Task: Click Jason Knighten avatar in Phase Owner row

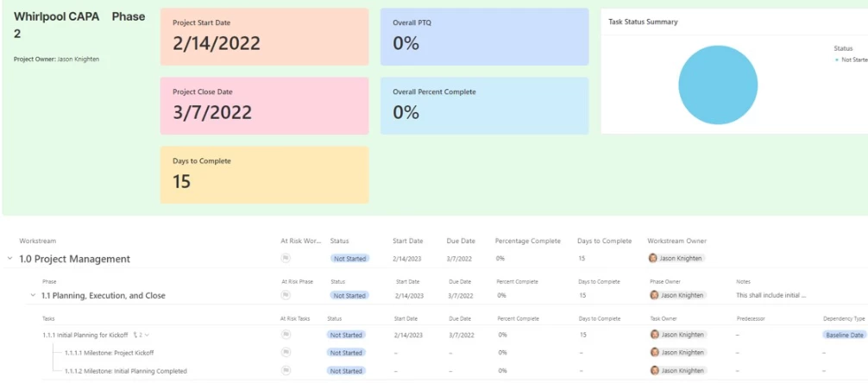Action: [x=654, y=296]
